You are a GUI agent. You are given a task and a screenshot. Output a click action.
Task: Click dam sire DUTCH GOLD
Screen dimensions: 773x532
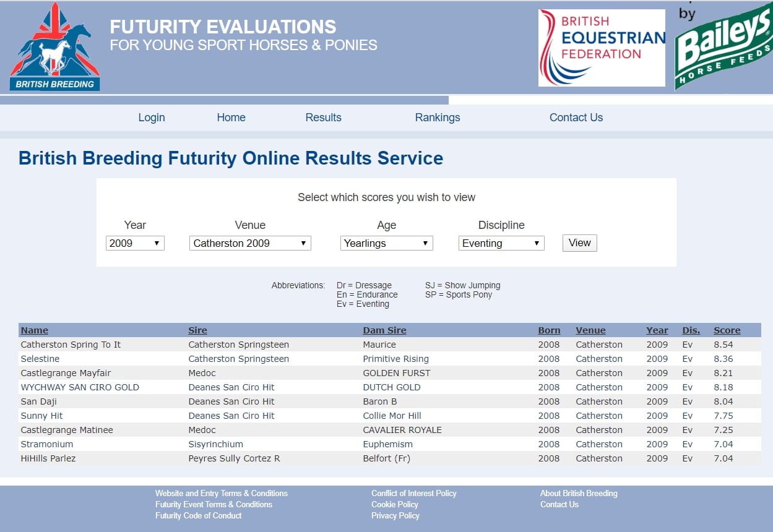(392, 387)
